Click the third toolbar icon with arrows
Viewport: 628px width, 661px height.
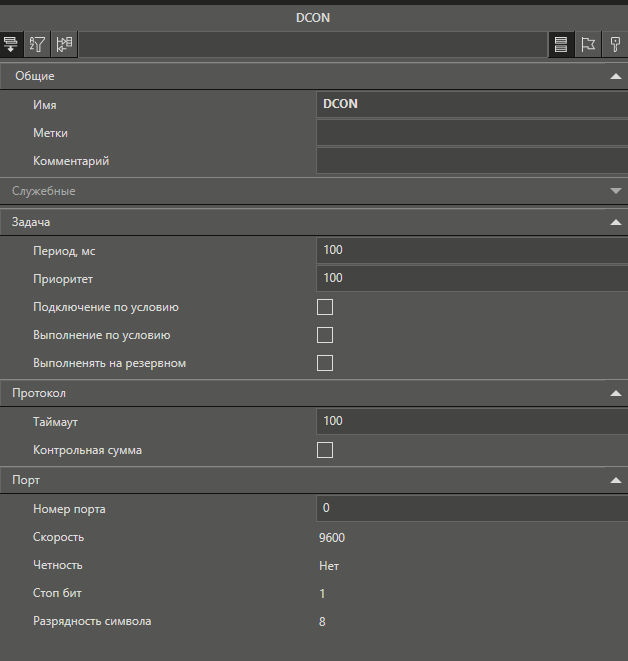tap(64, 44)
